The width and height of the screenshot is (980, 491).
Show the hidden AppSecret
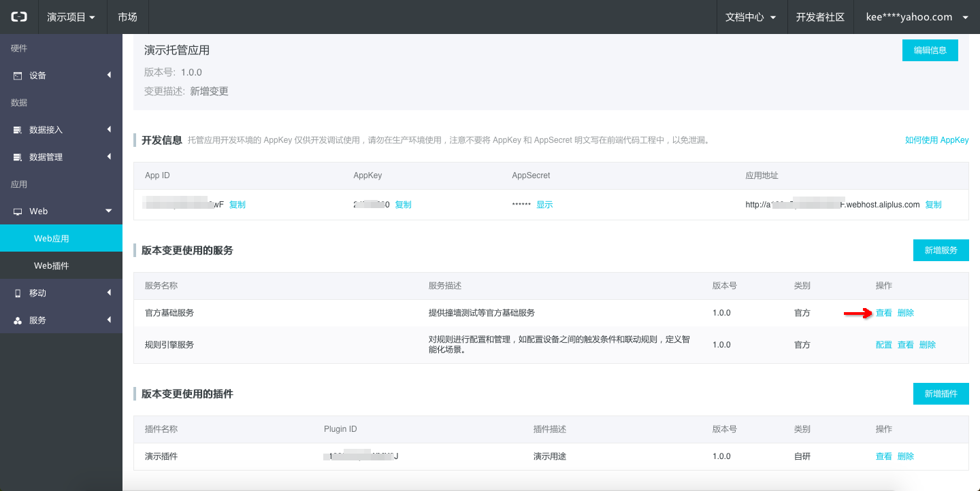coord(544,205)
